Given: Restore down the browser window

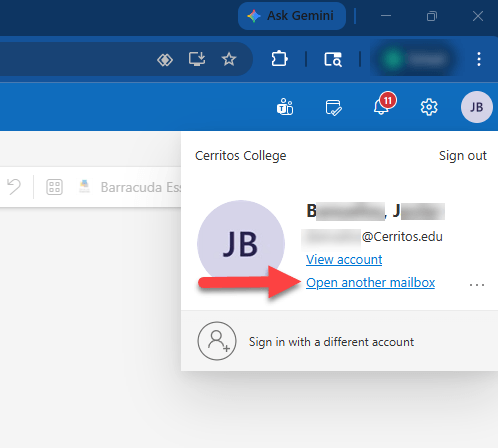Looking at the screenshot, I should pyautogui.click(x=432, y=16).
